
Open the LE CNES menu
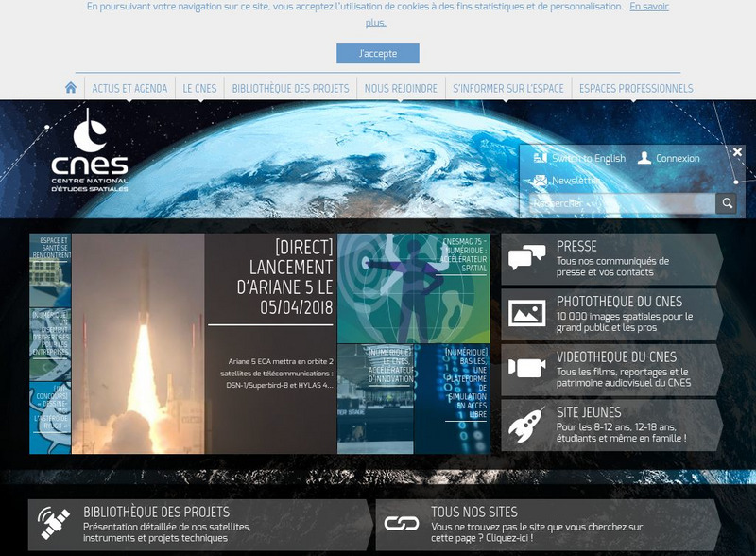[199, 88]
